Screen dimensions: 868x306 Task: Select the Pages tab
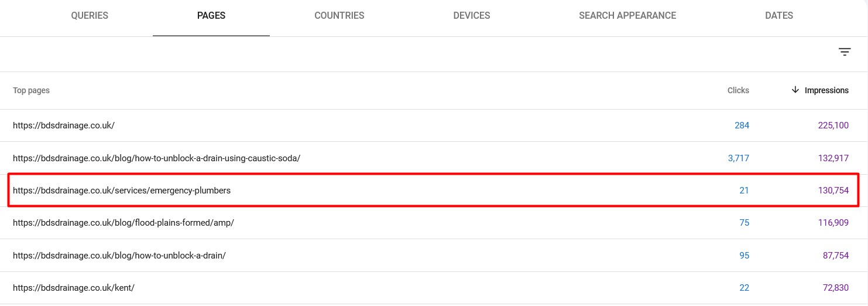tap(211, 16)
